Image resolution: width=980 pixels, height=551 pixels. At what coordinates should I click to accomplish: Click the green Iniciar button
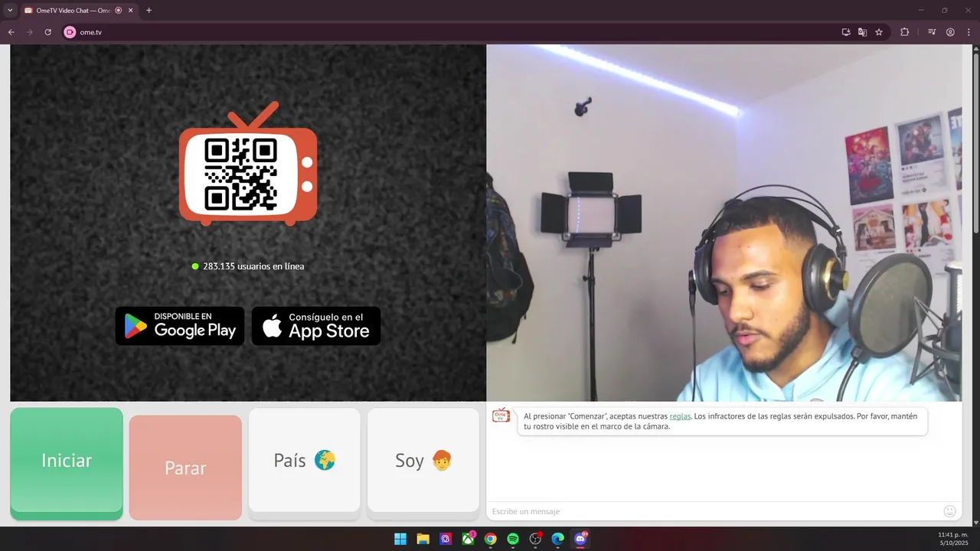coord(67,463)
